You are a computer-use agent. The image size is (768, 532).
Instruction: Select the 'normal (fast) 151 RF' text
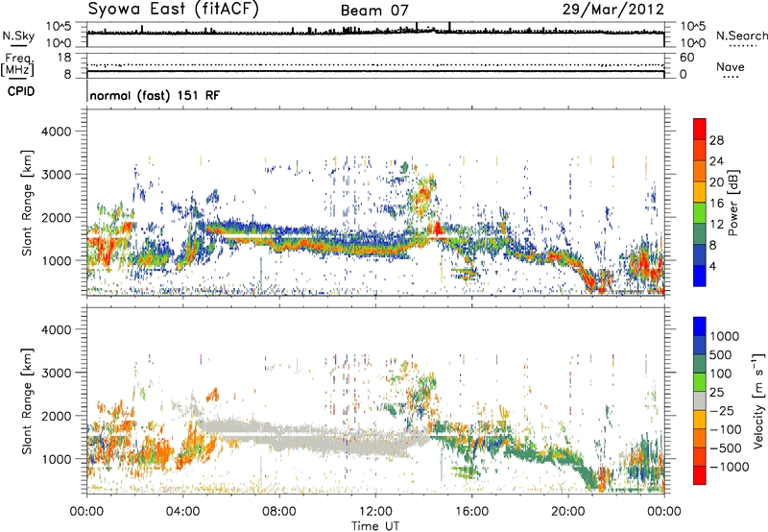click(x=155, y=95)
